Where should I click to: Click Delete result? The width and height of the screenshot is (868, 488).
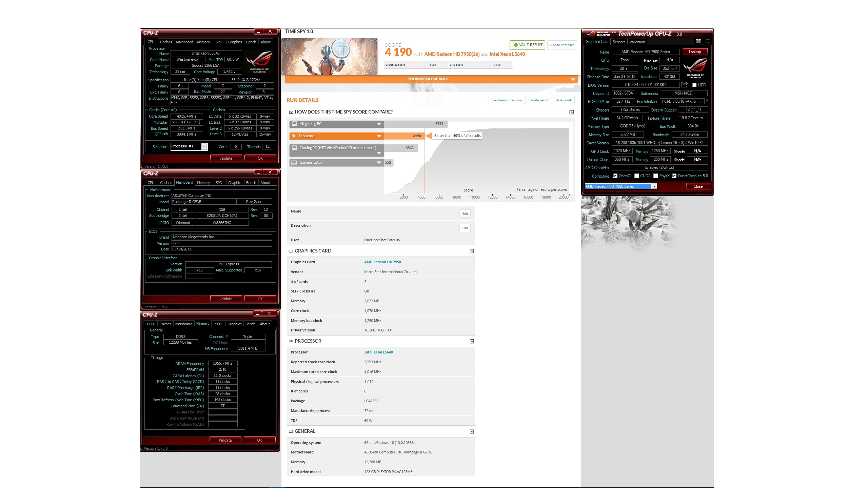[x=539, y=100]
